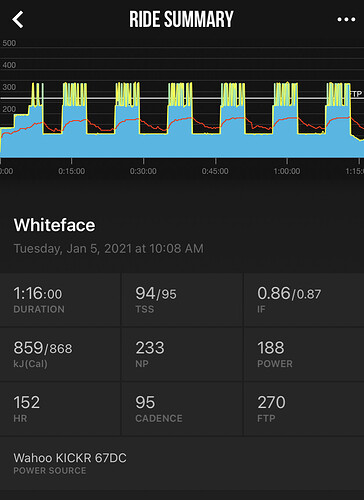Select the Ride Summary title
Viewport: 364px width, 500px height.
pos(181,19)
